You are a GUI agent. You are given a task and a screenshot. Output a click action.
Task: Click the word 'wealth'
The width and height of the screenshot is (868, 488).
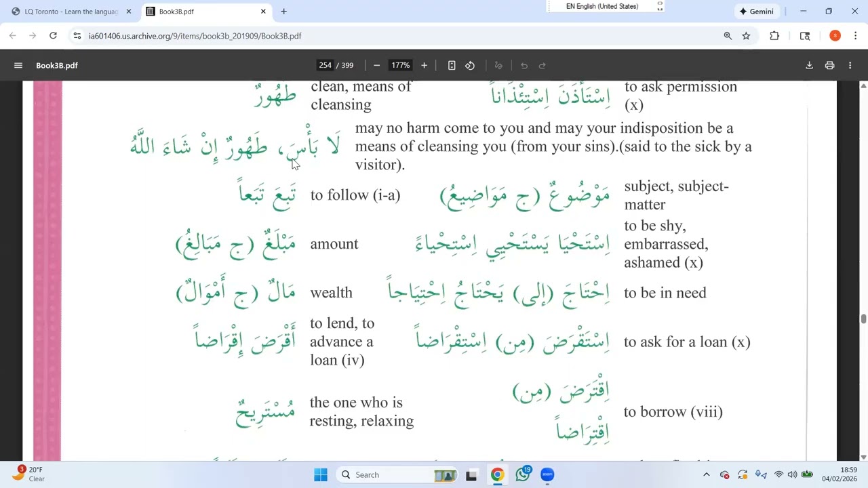(x=331, y=293)
